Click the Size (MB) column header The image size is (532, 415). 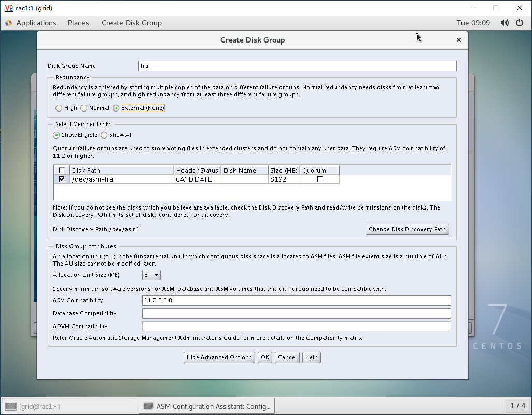284,170
